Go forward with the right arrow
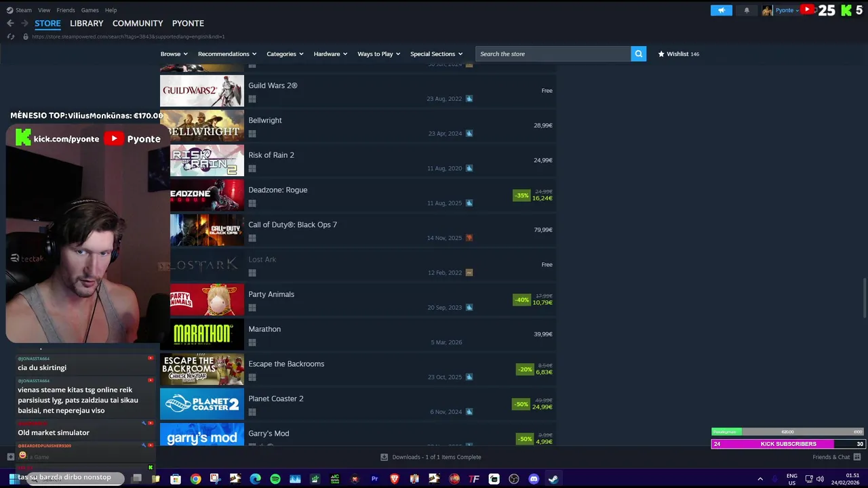The height and width of the screenshot is (488, 868). coord(24,23)
